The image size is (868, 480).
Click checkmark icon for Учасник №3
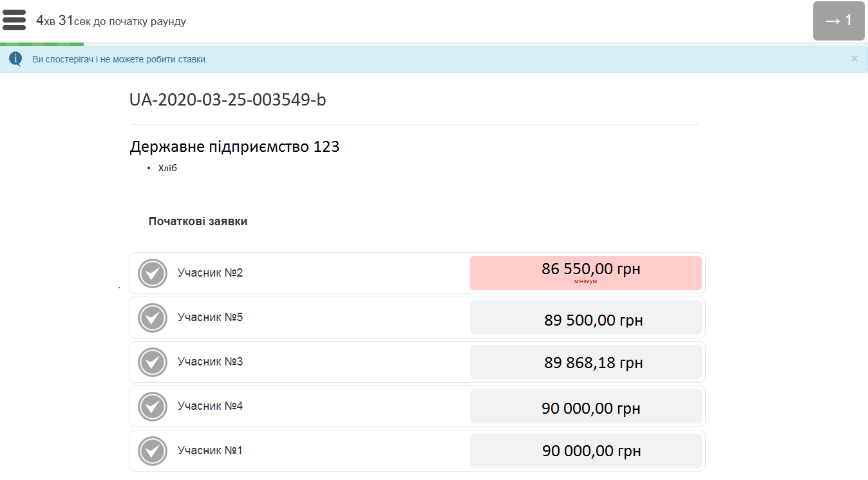click(x=153, y=362)
